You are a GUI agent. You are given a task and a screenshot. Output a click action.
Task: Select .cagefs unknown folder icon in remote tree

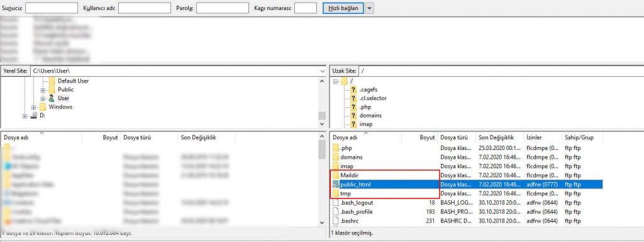coord(353,89)
